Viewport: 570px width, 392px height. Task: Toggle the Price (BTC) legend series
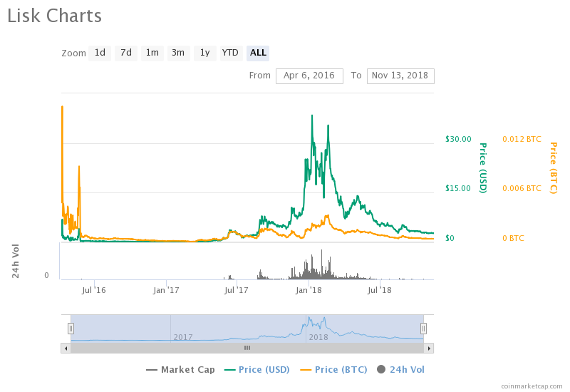tap(333, 370)
